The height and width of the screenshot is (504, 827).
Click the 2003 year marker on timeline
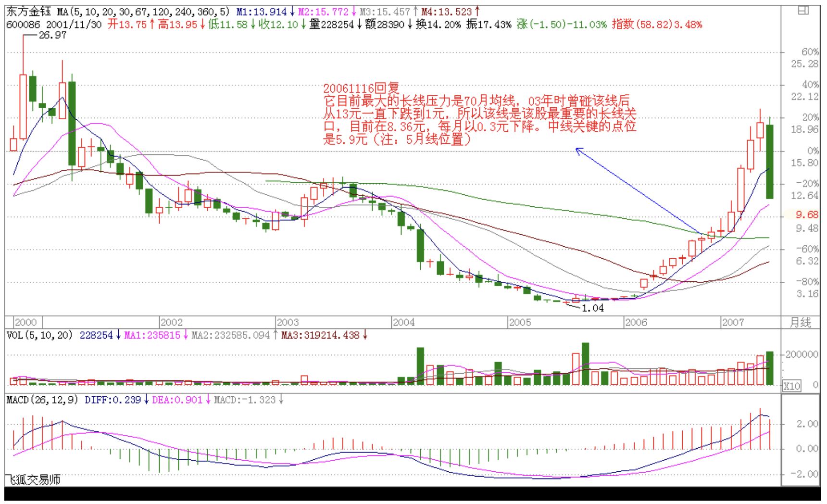click(x=288, y=322)
